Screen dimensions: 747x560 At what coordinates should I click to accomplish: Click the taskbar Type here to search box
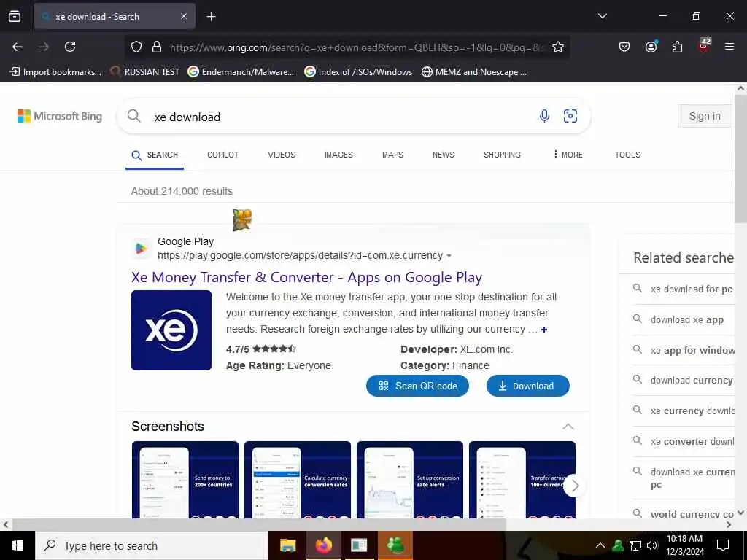pyautogui.click(x=152, y=545)
